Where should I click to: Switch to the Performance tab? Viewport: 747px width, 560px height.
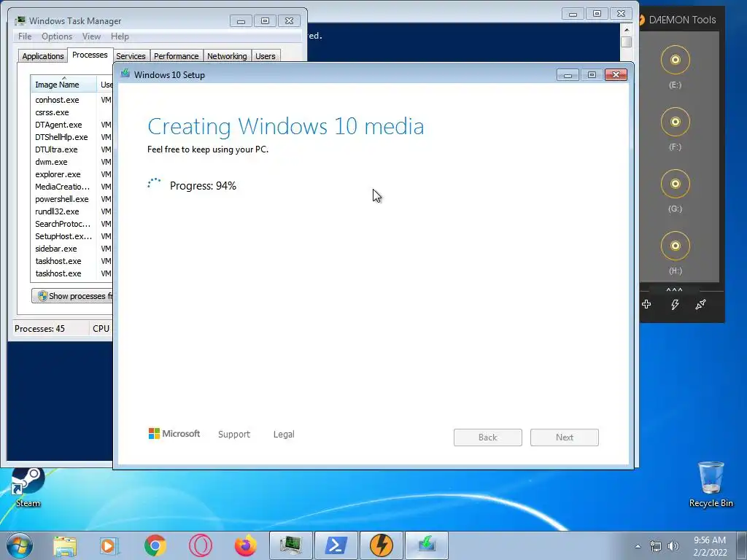(177, 56)
